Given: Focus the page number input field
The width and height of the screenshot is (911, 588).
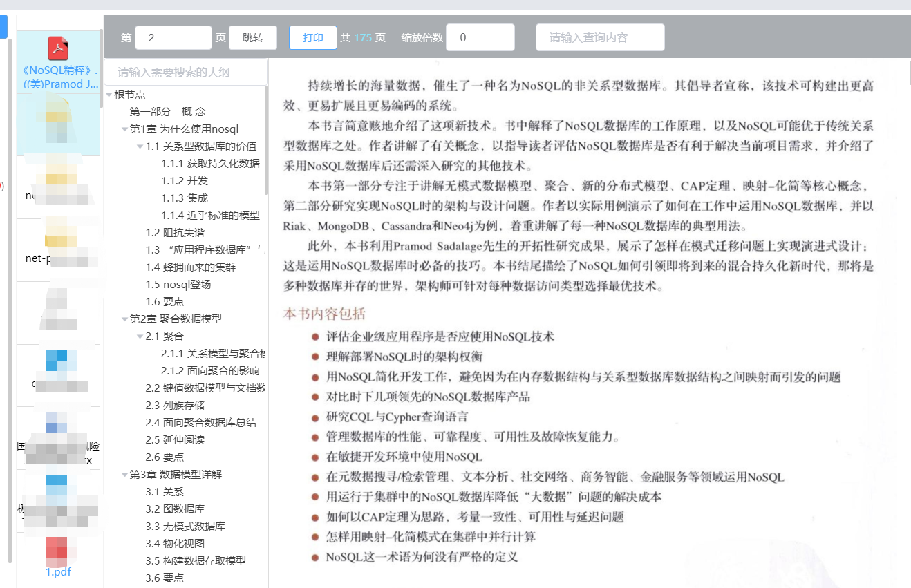Looking at the screenshot, I should (x=173, y=37).
